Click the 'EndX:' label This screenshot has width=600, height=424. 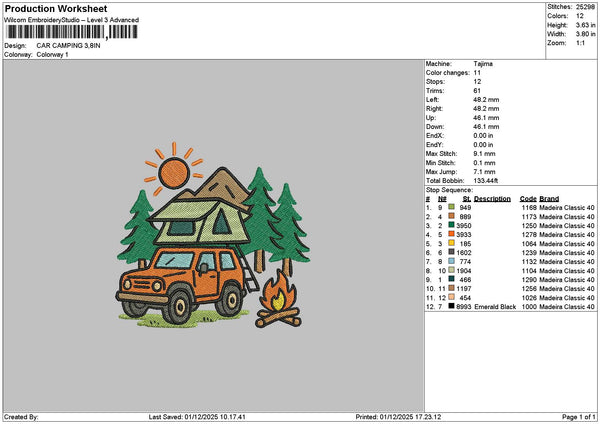tap(434, 136)
